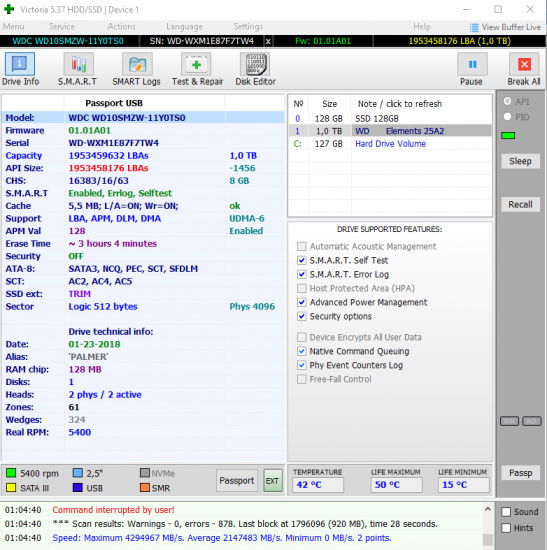This screenshot has width=547, height=550.
Task: Toggle S.M.A.R.T. Self Test checkbox
Action: (301, 260)
